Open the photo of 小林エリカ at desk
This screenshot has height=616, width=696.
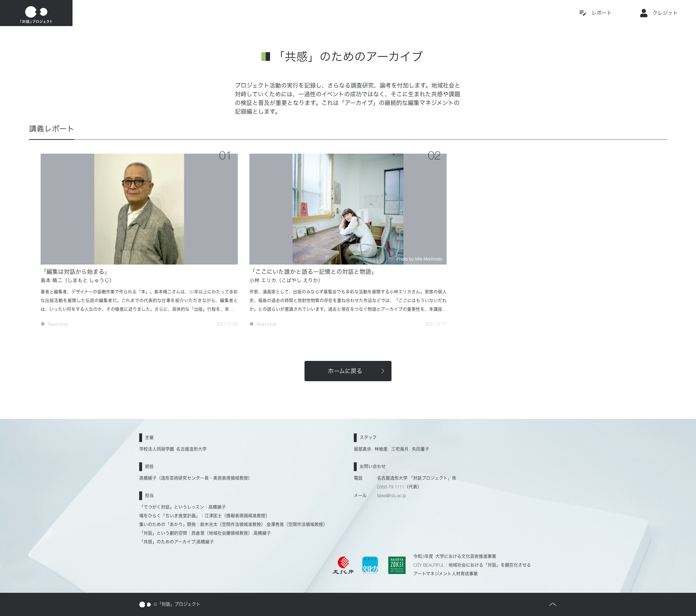[x=348, y=209]
